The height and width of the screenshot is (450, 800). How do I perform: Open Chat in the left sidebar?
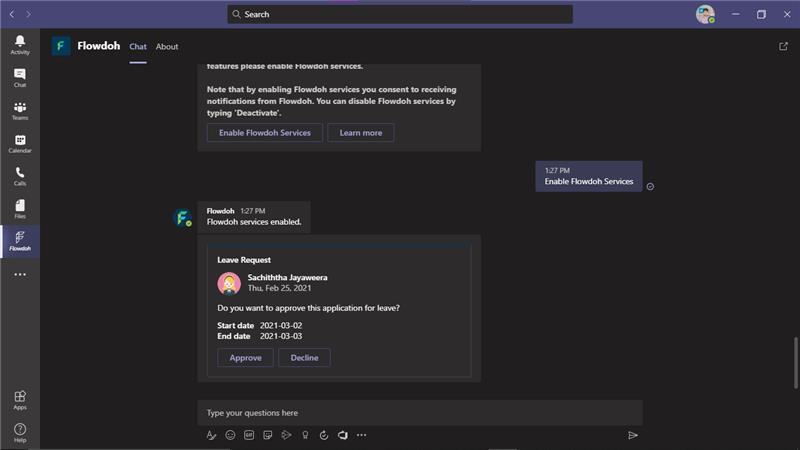20,78
